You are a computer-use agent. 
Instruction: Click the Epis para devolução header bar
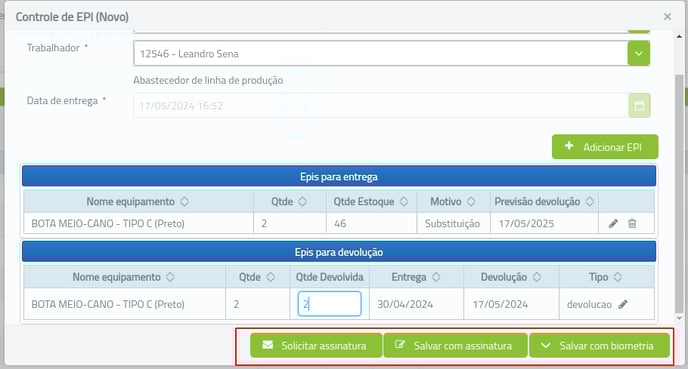coord(339,252)
